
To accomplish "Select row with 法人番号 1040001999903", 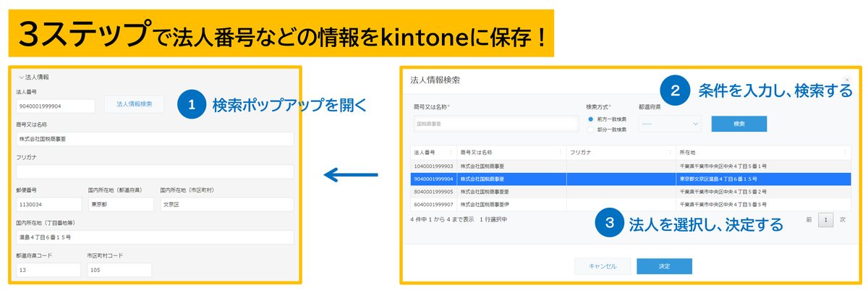I will (631, 166).
